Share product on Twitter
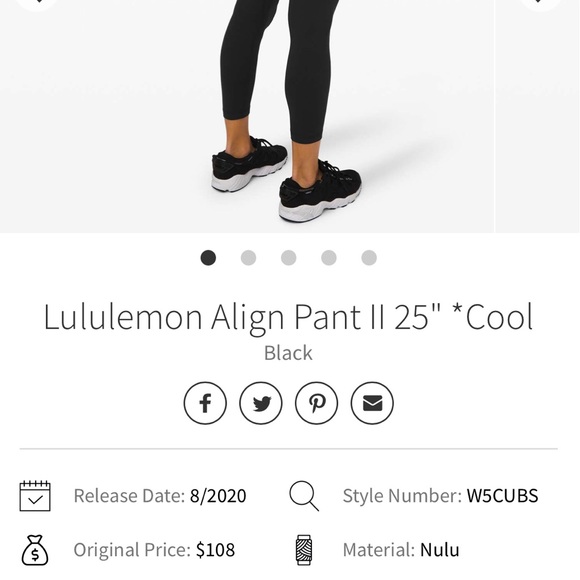 [x=261, y=403]
